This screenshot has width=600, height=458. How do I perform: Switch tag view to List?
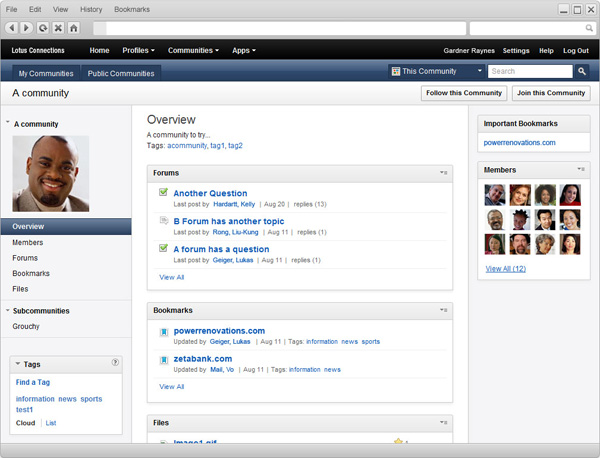point(51,423)
